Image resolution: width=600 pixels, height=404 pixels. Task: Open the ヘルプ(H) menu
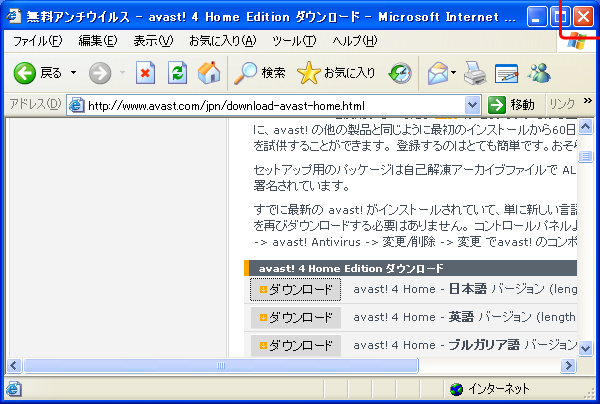click(354, 41)
